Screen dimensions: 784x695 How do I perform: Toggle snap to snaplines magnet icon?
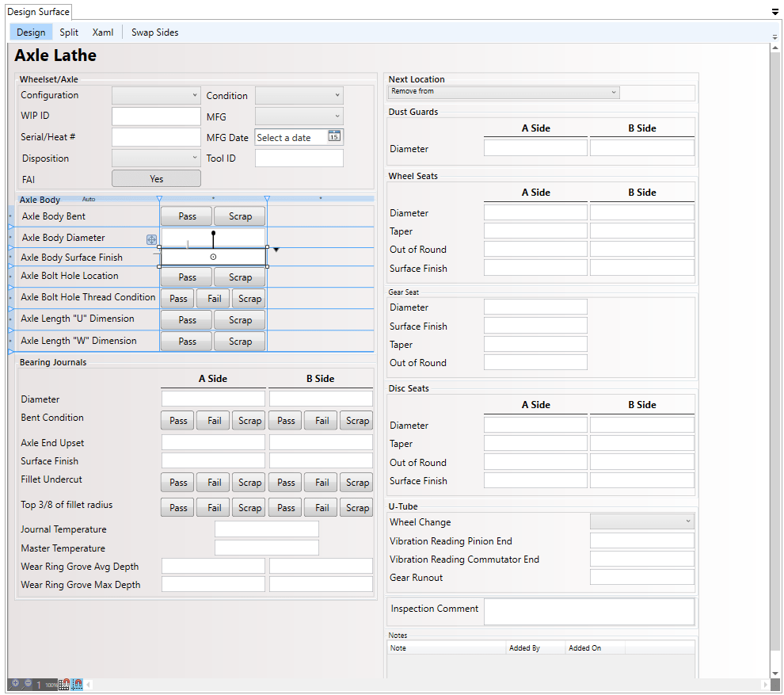[x=77, y=685]
